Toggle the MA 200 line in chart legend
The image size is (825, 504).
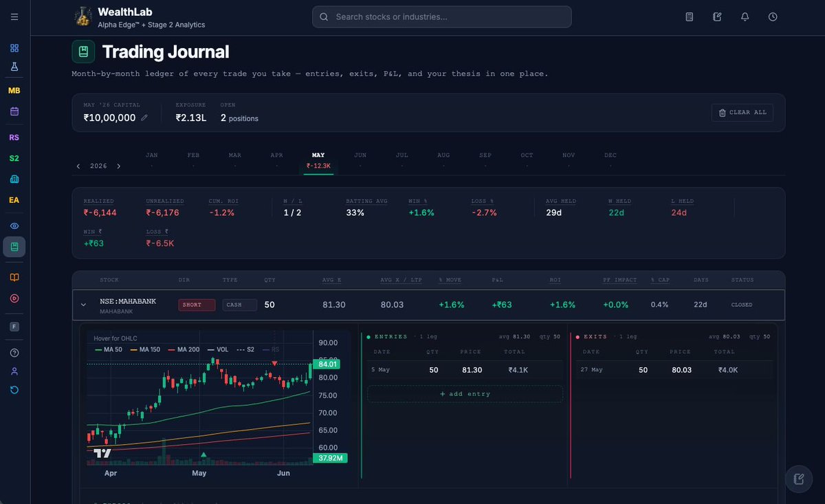(x=185, y=349)
